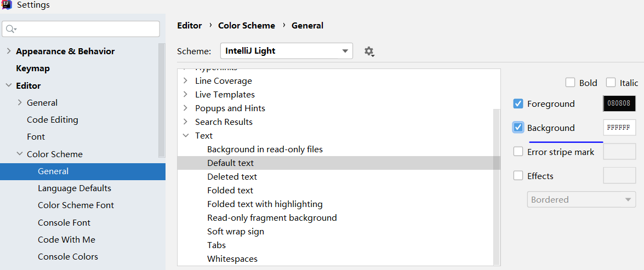644x270 pixels.
Task: Collapse the Text tree node
Action: 186,135
